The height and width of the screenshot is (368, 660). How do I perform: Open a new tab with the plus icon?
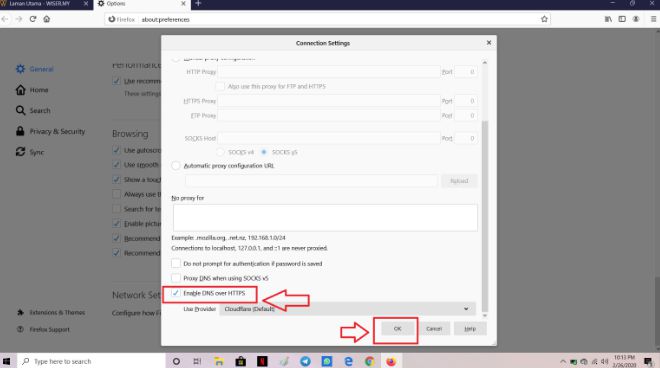198,4
